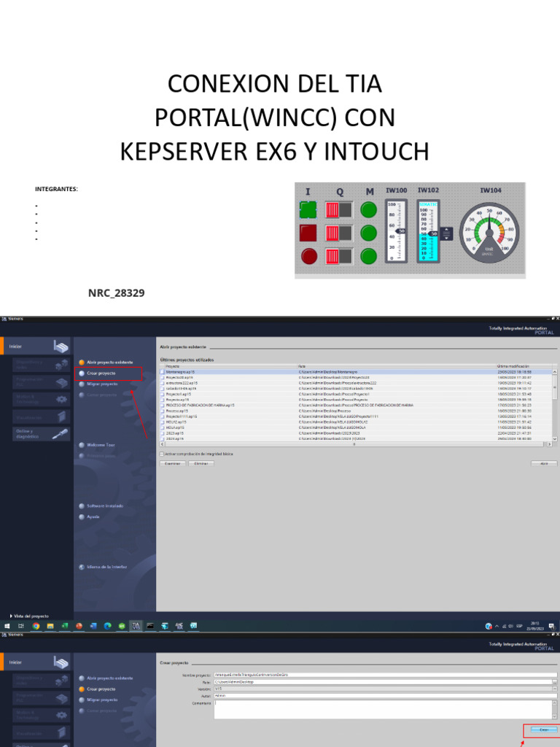Switch to Vista del proyecto
560x747 pixels.
coord(29,616)
